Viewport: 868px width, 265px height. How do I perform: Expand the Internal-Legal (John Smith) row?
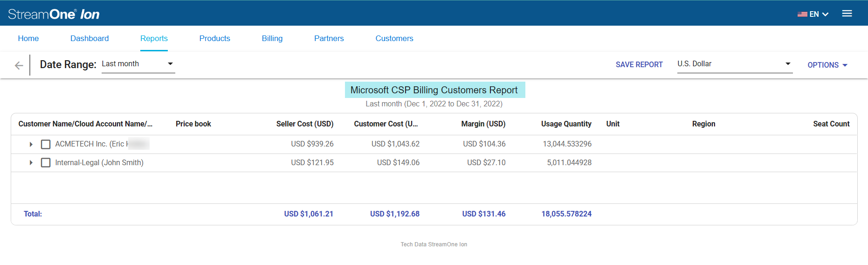tap(31, 163)
